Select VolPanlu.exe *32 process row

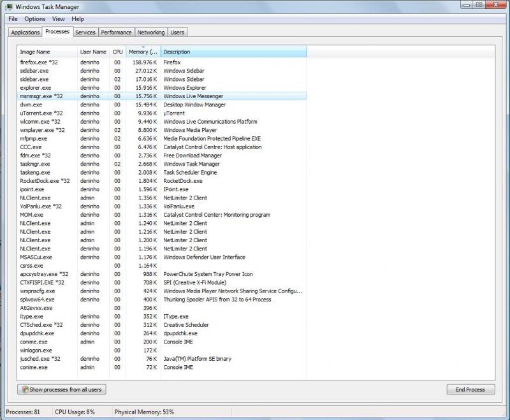(162, 206)
